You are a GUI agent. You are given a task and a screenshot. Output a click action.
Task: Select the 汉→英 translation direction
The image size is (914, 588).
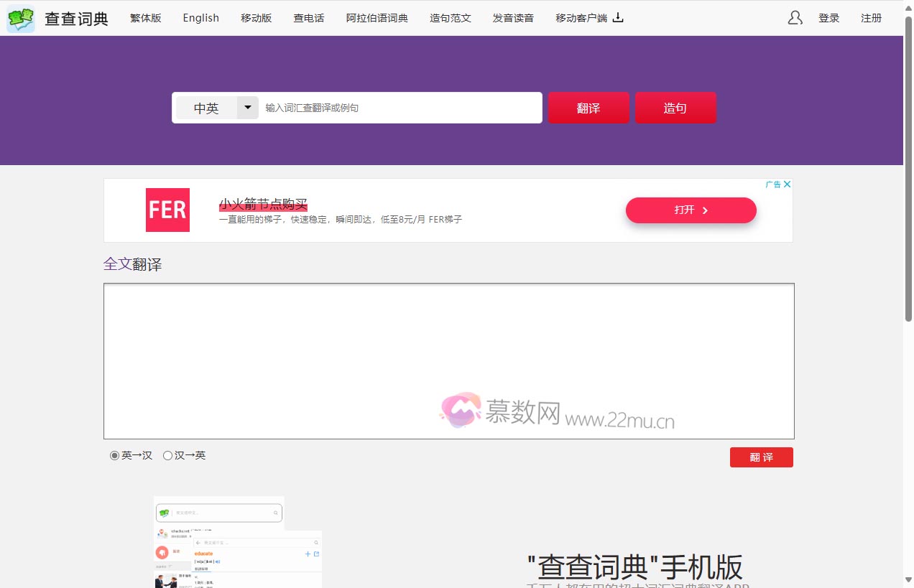tap(167, 455)
